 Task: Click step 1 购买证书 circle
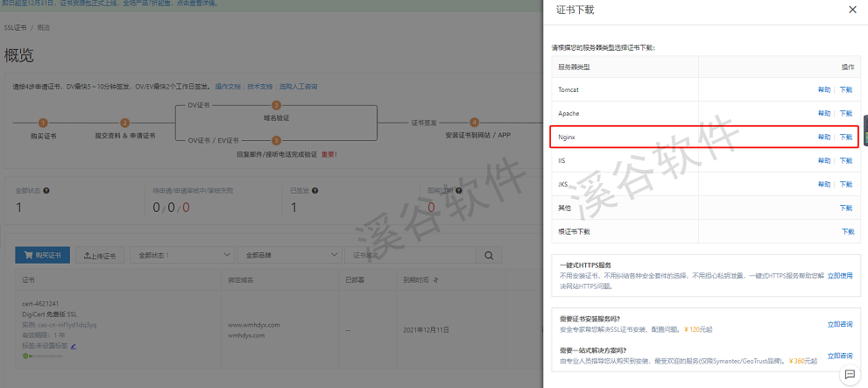pos(43,123)
